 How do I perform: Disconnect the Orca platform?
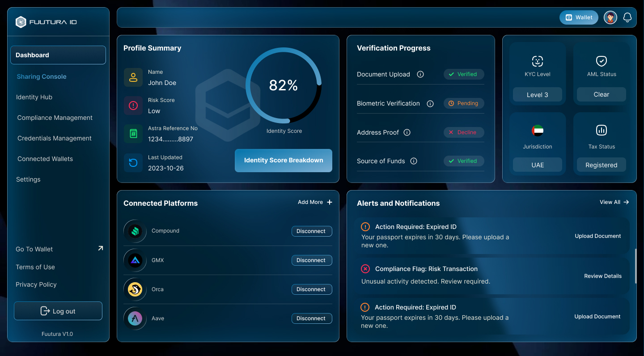312,289
